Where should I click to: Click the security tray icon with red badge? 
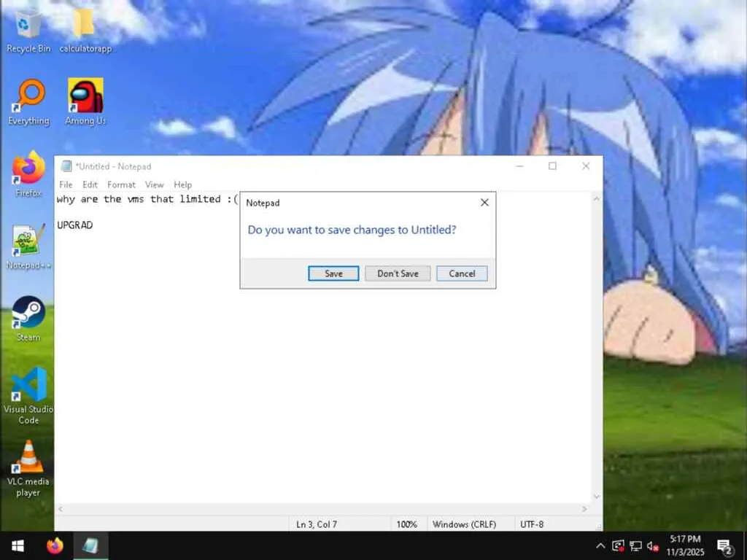pyautogui.click(x=618, y=545)
